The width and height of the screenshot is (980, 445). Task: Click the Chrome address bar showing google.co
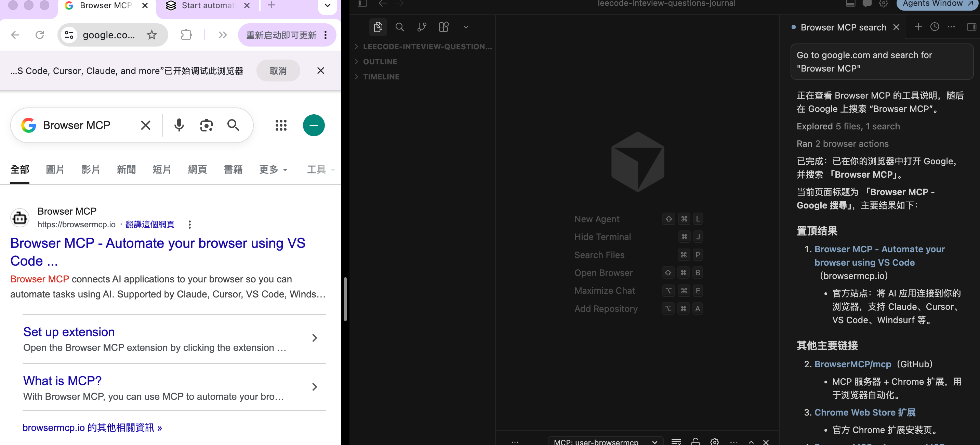pos(109,35)
